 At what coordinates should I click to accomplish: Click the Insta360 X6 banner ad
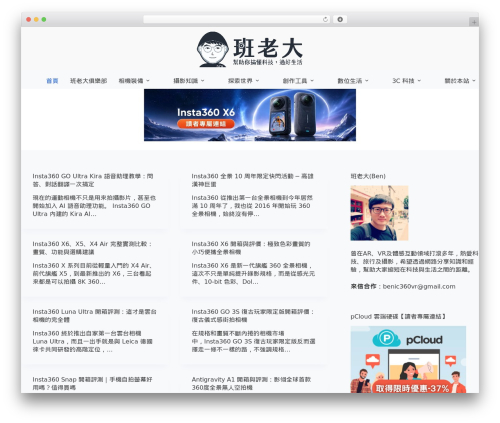pos(250,115)
